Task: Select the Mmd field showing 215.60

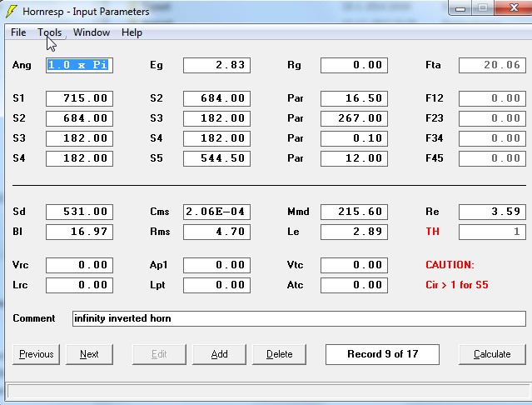Action: click(354, 212)
